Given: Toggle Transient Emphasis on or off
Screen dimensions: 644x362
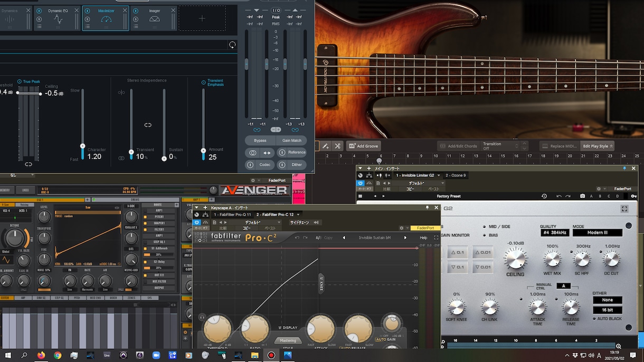Looking at the screenshot, I should click(204, 82).
